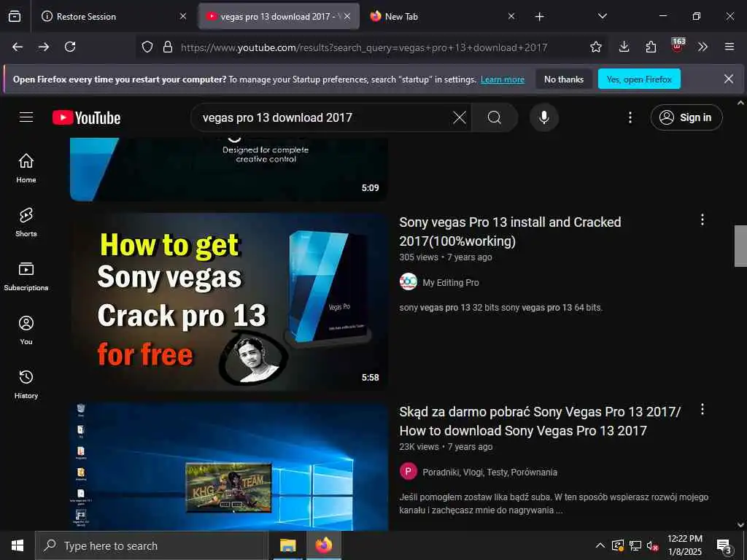Open the network tray icon

[635, 545]
